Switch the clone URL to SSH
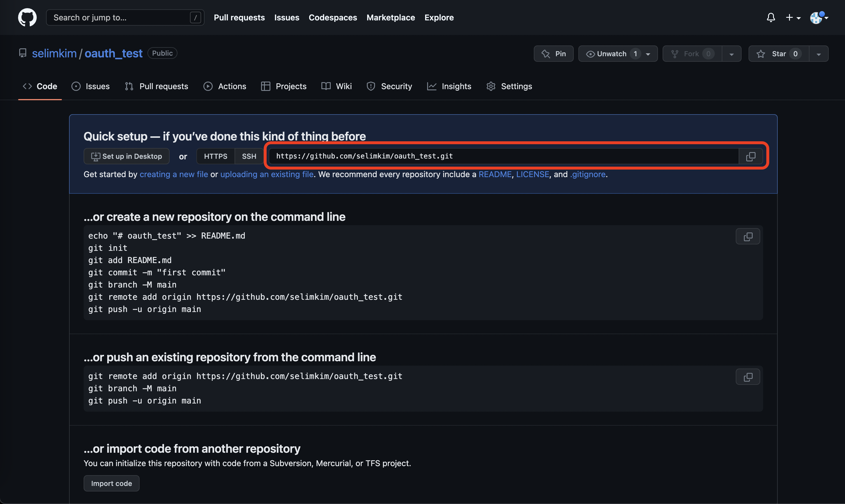This screenshot has width=845, height=504. [x=249, y=156]
